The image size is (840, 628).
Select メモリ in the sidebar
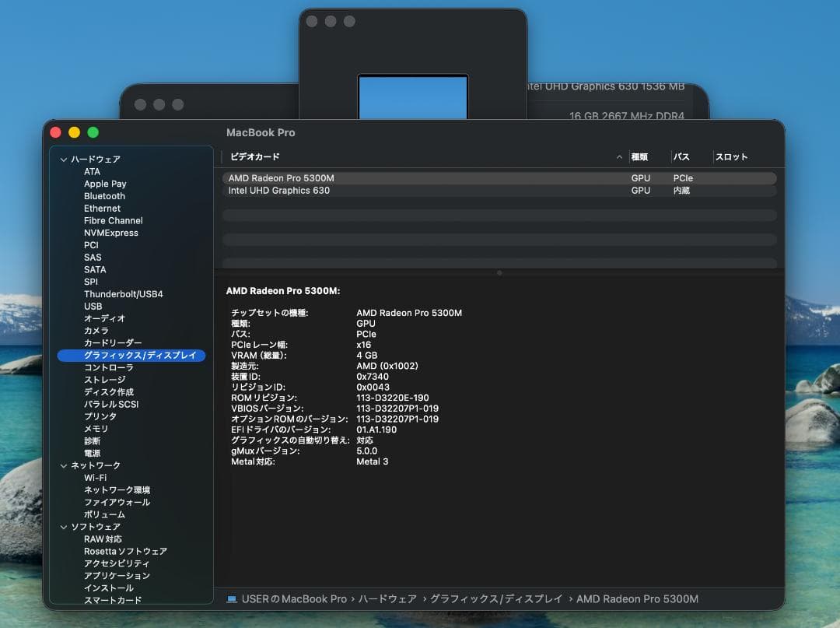(96, 429)
